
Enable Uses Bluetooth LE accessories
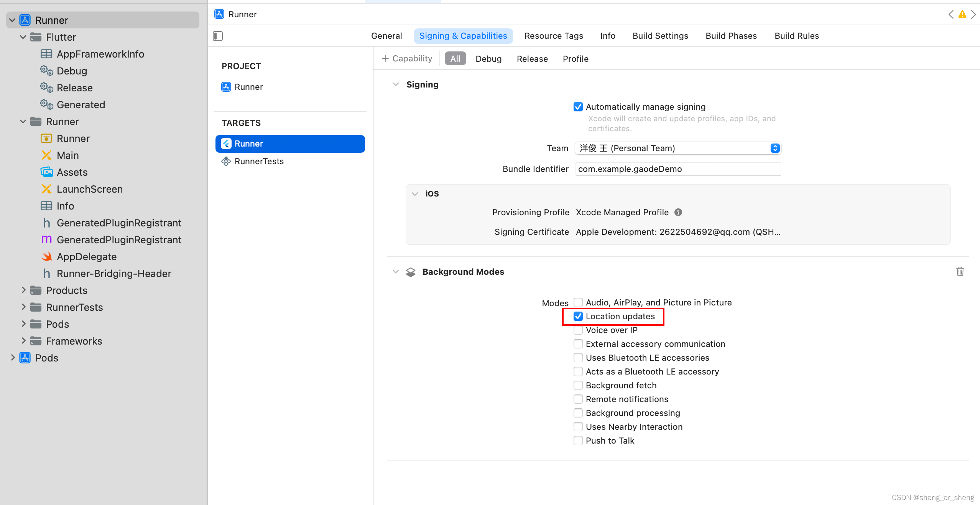click(x=578, y=358)
